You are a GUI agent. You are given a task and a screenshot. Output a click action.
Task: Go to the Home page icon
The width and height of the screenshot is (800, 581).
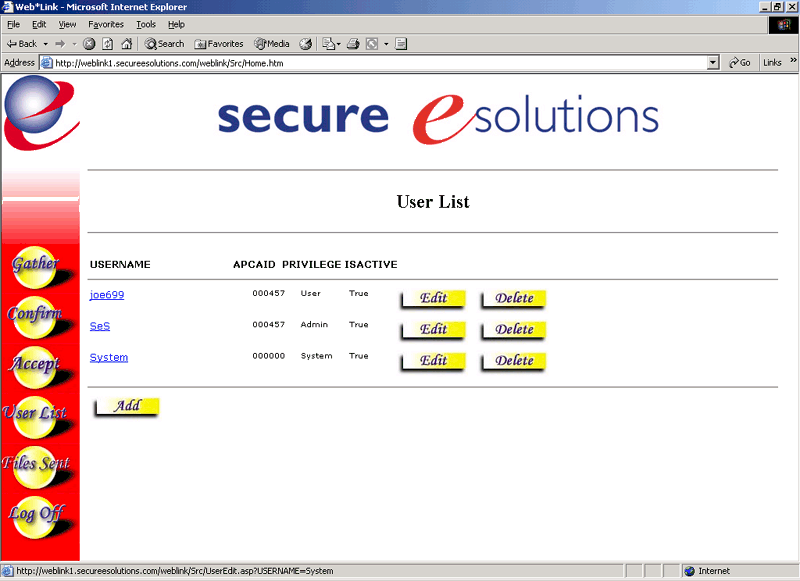click(127, 44)
